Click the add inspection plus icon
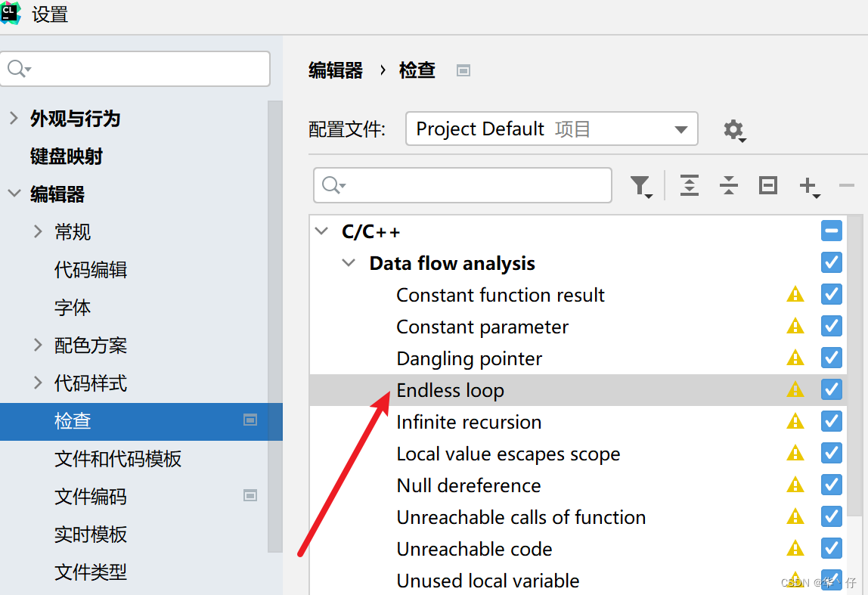The width and height of the screenshot is (868, 595). [x=808, y=185]
